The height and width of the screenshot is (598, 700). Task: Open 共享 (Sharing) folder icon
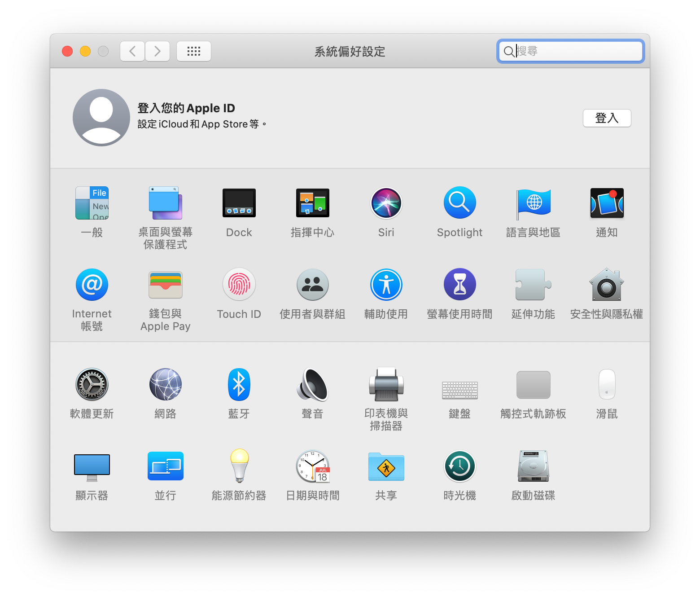pyautogui.click(x=386, y=466)
